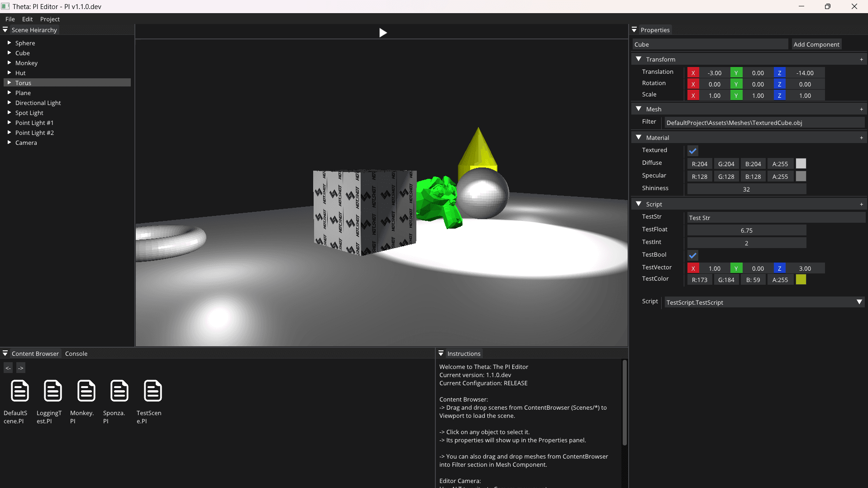Click the Add Component button
This screenshot has width=868, height=488.
click(816, 44)
